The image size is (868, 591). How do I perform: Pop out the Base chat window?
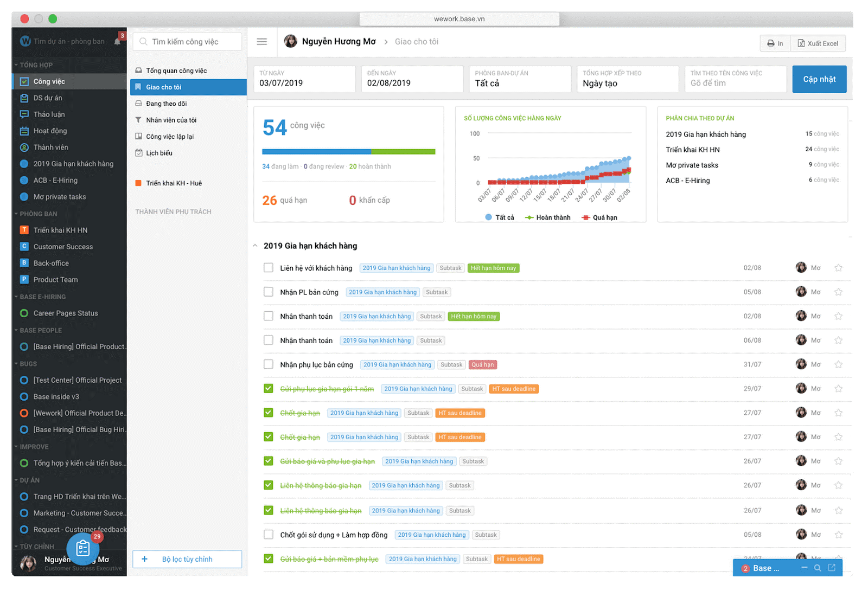(832, 568)
